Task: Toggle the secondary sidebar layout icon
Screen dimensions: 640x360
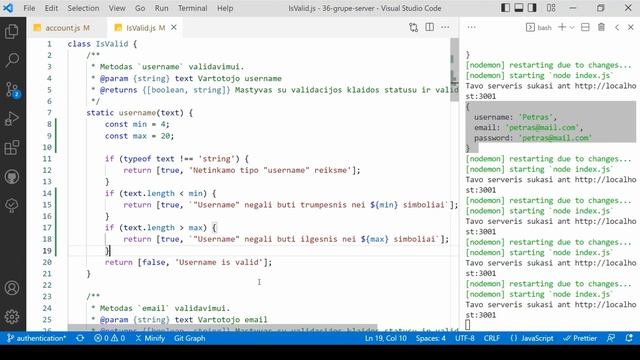Action: pyautogui.click(x=532, y=8)
